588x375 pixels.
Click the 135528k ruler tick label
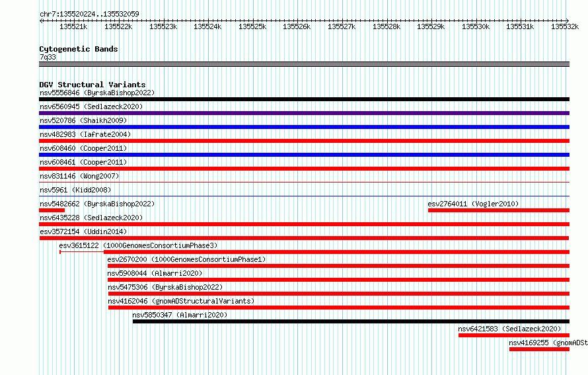[386, 26]
